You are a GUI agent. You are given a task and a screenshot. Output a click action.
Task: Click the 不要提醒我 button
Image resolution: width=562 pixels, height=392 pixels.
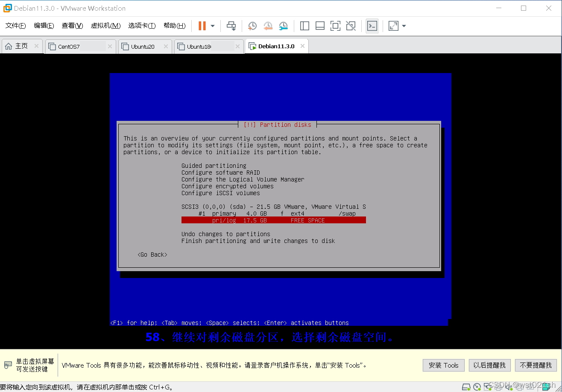[x=536, y=365]
